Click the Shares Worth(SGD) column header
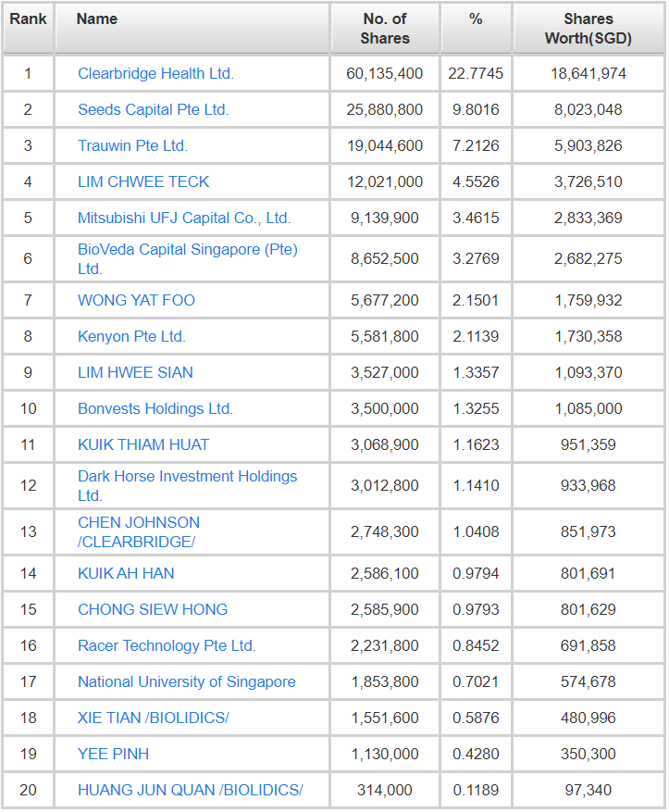The height and width of the screenshot is (812, 669). pos(588,29)
